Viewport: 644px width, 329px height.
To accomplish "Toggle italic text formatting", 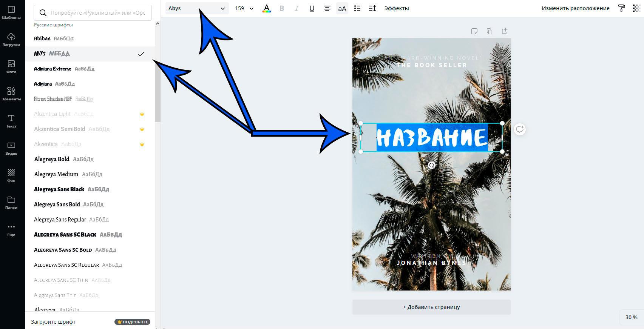I will 297,8.
